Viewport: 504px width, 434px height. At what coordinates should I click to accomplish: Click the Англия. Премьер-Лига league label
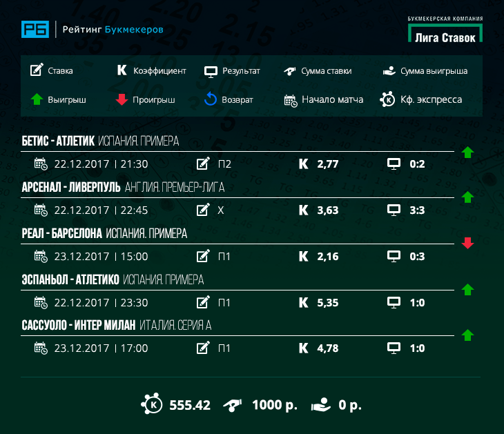point(175,187)
